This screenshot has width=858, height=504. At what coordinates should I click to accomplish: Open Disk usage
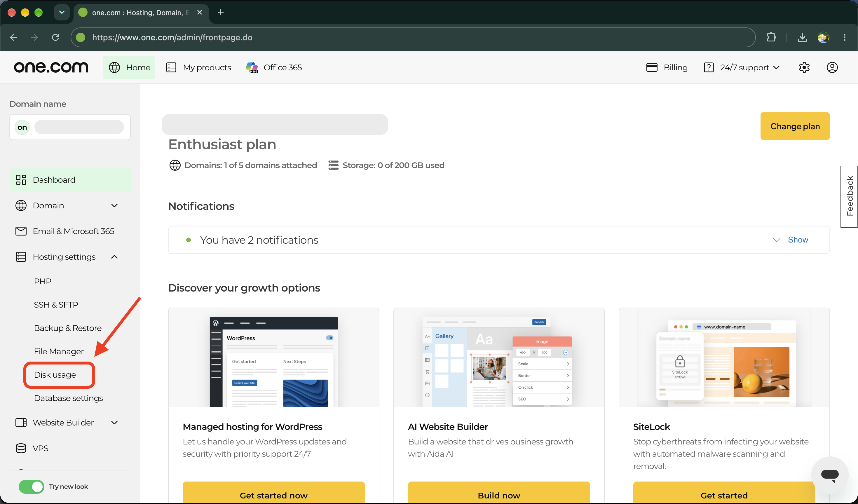pos(55,375)
